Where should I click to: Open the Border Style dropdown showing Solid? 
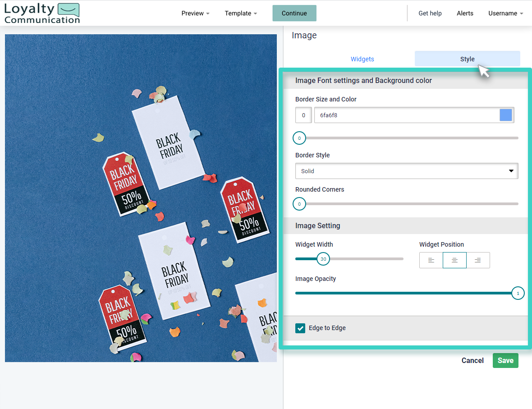pyautogui.click(x=406, y=171)
